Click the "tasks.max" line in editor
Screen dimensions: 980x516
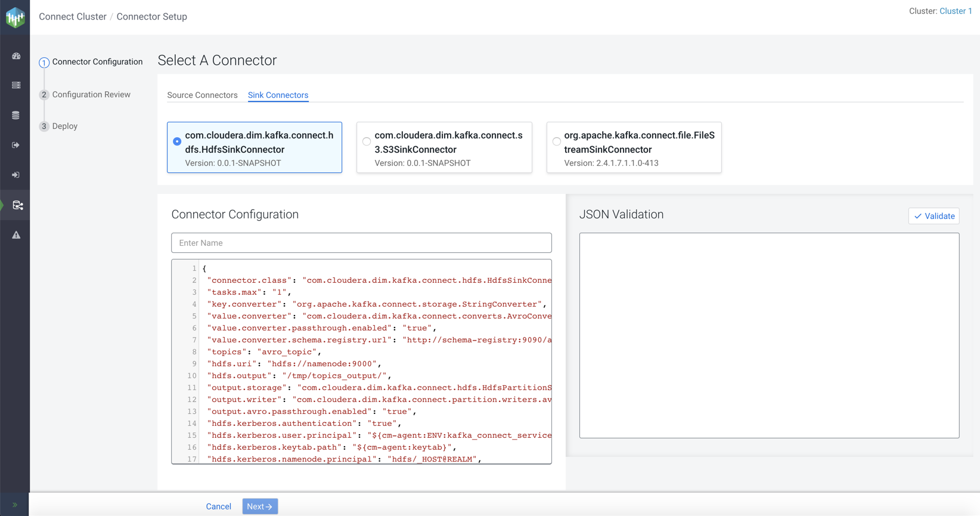(x=249, y=292)
